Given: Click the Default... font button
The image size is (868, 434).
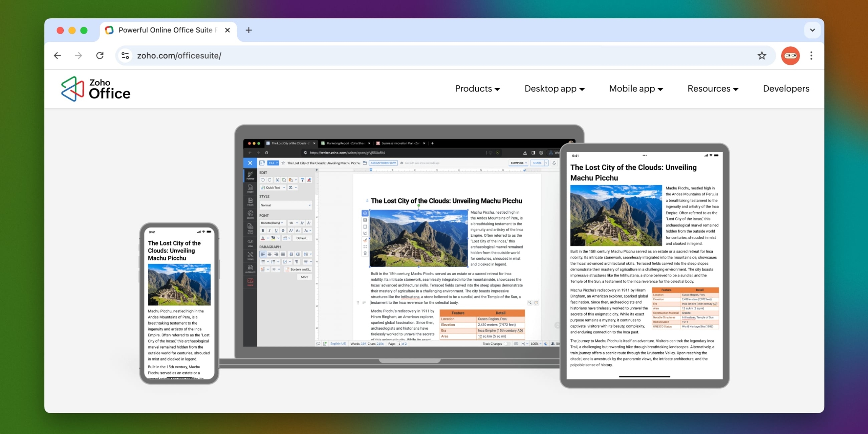Looking at the screenshot, I should coord(302,238).
